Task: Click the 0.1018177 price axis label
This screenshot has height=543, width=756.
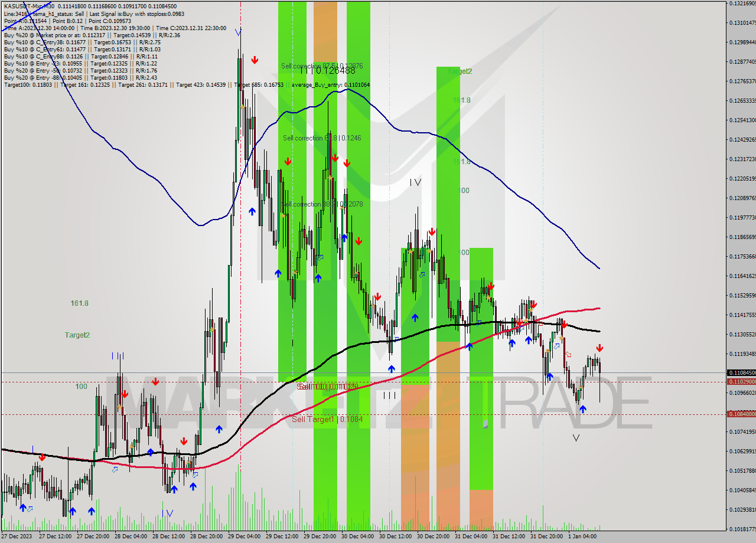Action: 742,529
